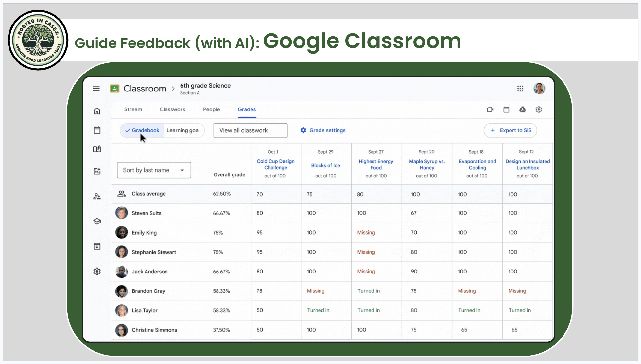Open Stephanie Stewart's profile photo
641x364 pixels.
click(122, 252)
